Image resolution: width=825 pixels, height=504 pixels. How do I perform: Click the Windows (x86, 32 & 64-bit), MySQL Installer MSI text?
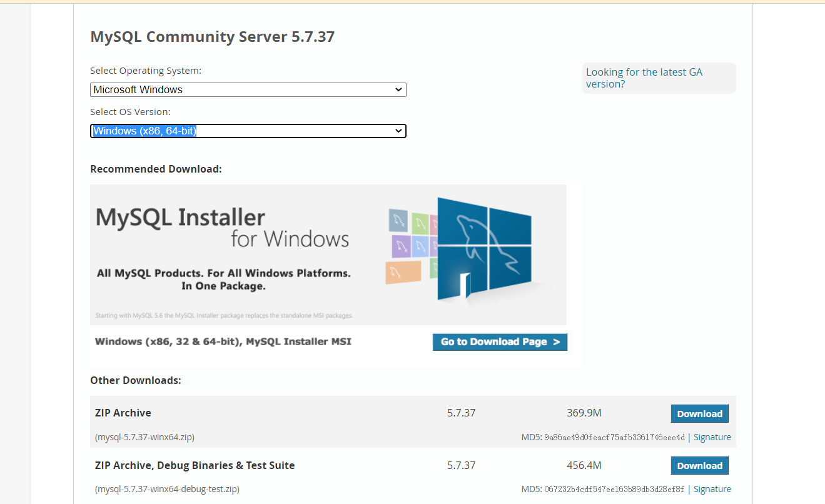(223, 342)
